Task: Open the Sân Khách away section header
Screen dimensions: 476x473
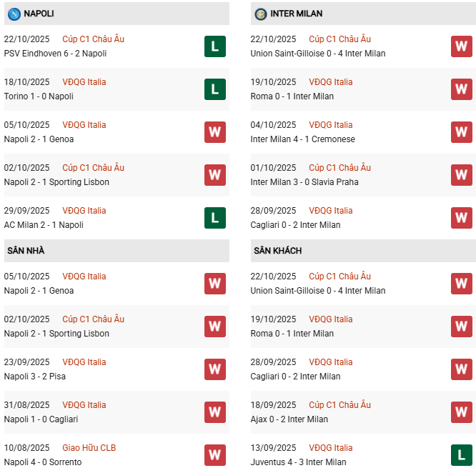Action: pyautogui.click(x=277, y=251)
